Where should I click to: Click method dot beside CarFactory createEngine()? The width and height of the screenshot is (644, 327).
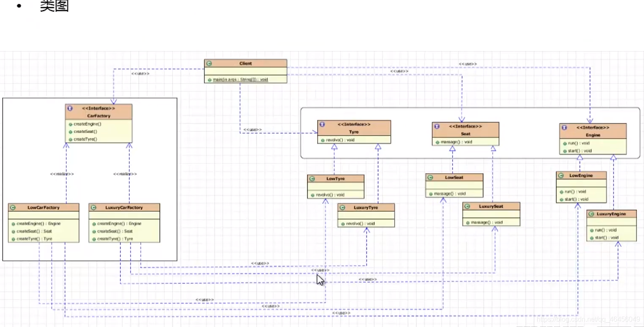tap(70, 124)
